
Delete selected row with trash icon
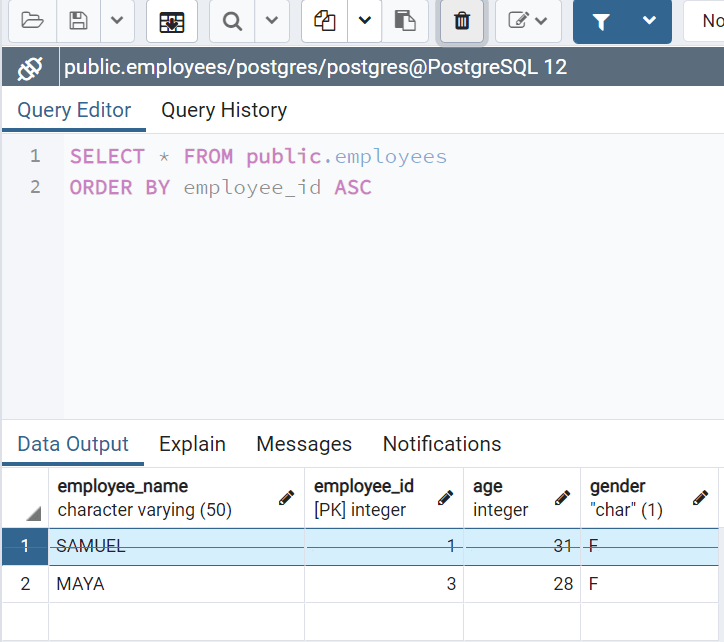click(462, 21)
